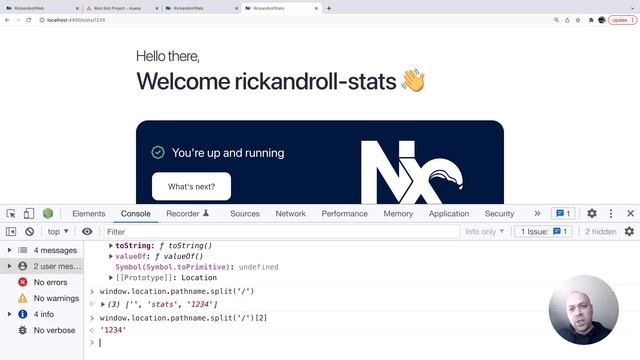Reload the page with refresh icon
Screen dimensions: 640x360
tap(29, 20)
